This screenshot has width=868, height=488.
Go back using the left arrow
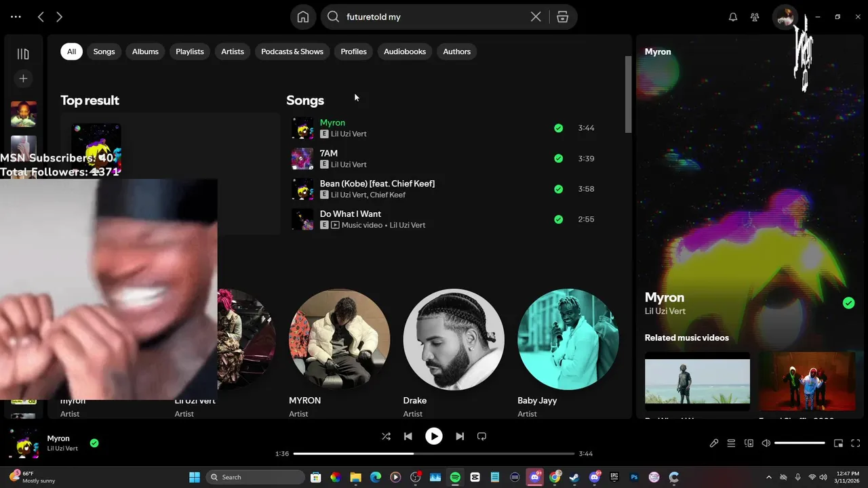click(x=41, y=17)
